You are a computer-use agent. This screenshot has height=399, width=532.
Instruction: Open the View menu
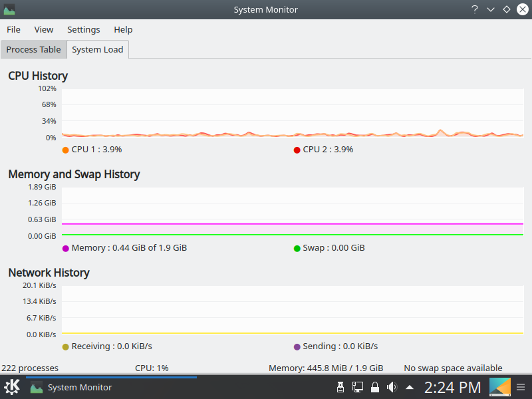(x=44, y=29)
